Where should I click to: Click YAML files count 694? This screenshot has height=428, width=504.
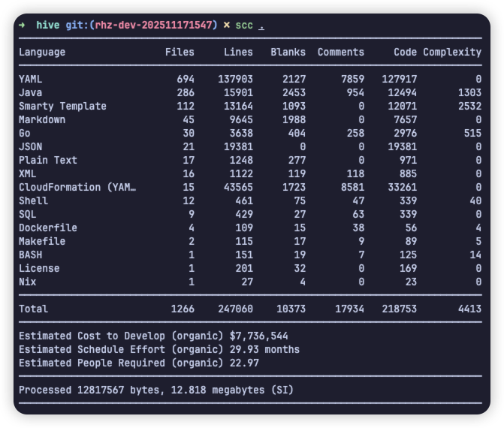(x=186, y=79)
